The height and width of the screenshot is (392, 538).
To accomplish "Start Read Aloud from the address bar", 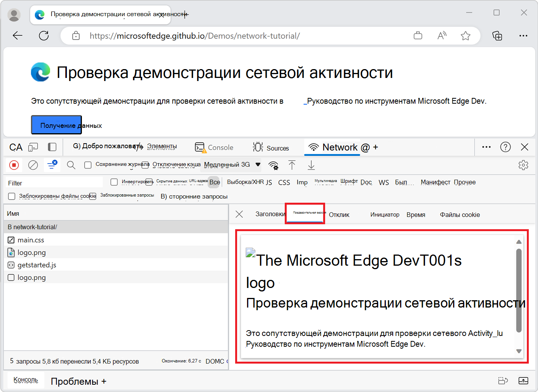I will (442, 36).
